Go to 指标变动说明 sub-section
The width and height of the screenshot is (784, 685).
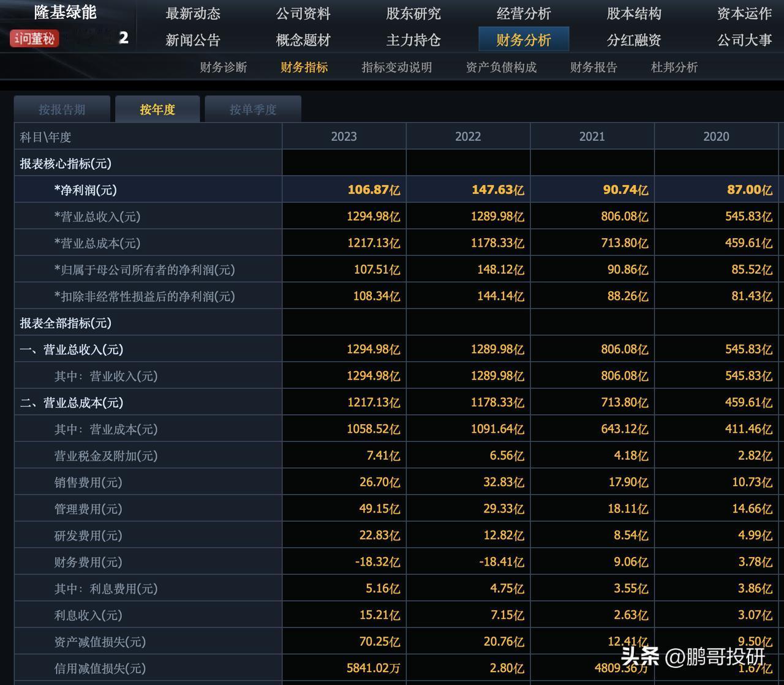click(x=396, y=67)
